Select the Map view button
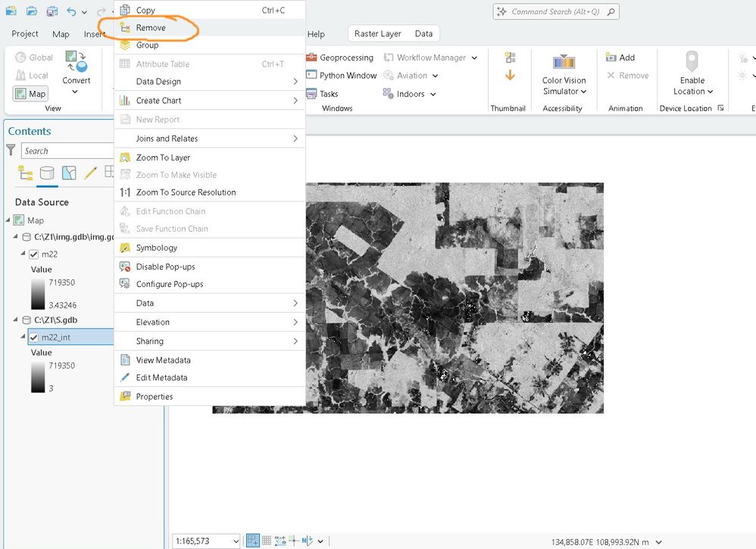 [x=30, y=93]
